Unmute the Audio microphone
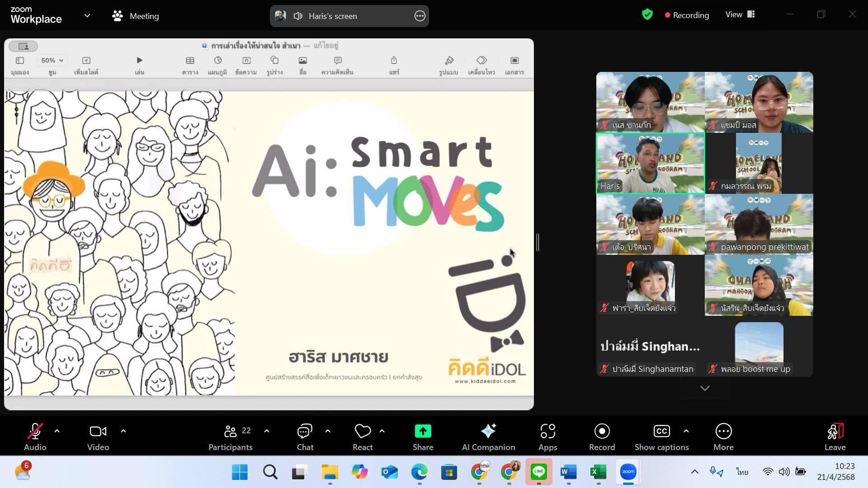 (x=35, y=436)
